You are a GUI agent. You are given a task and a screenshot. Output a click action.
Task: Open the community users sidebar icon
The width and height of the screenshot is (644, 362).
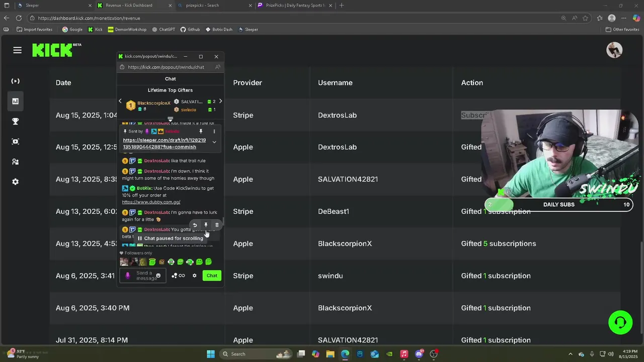[x=16, y=161]
